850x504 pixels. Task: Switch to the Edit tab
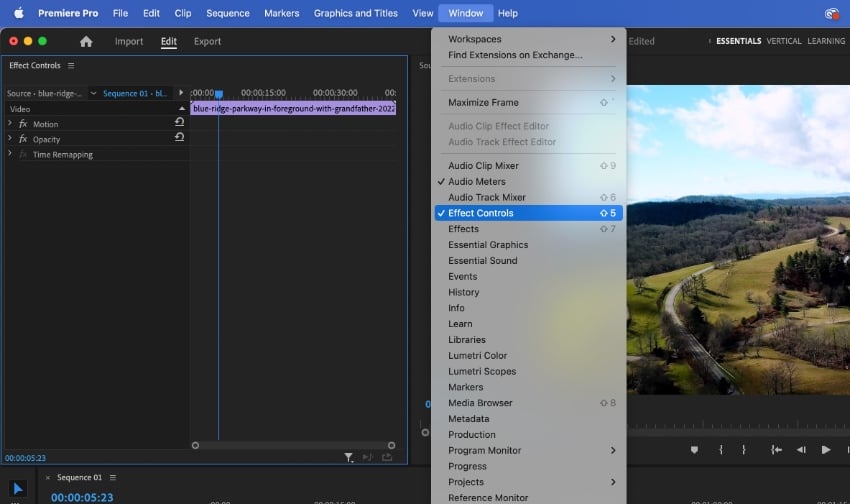pyautogui.click(x=169, y=41)
